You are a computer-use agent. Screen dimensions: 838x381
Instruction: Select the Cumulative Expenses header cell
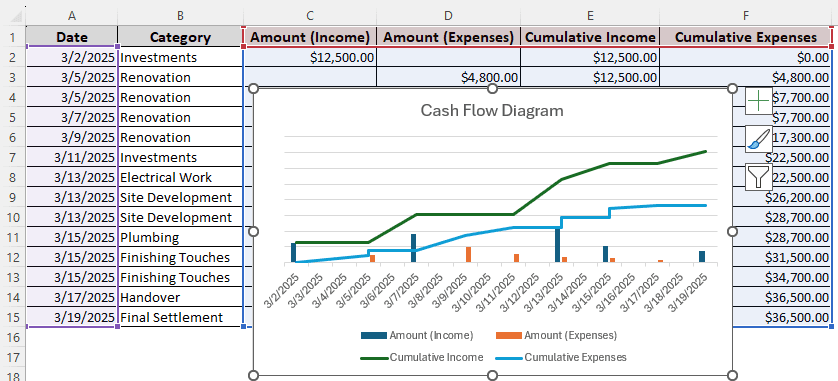click(746, 37)
